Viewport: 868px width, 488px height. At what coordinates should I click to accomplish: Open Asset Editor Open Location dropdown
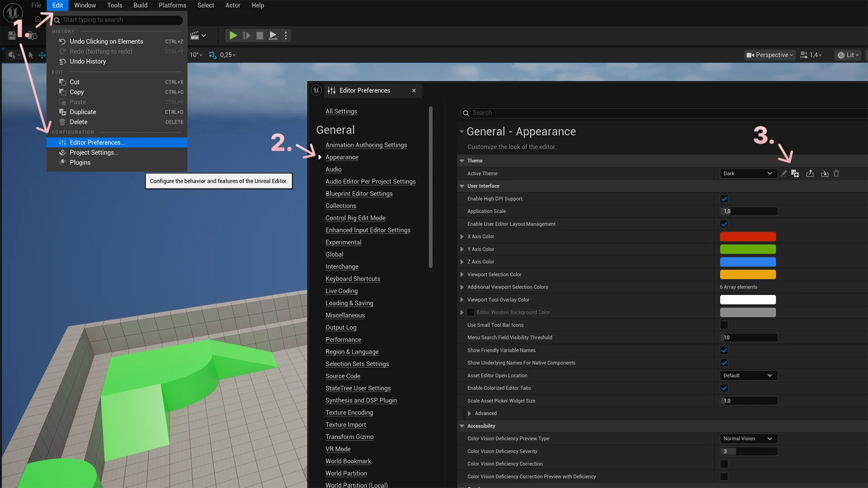(x=748, y=376)
